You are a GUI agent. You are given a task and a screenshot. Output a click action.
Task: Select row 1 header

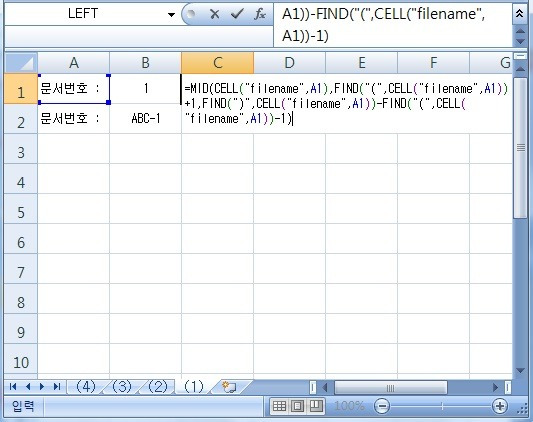(21, 89)
